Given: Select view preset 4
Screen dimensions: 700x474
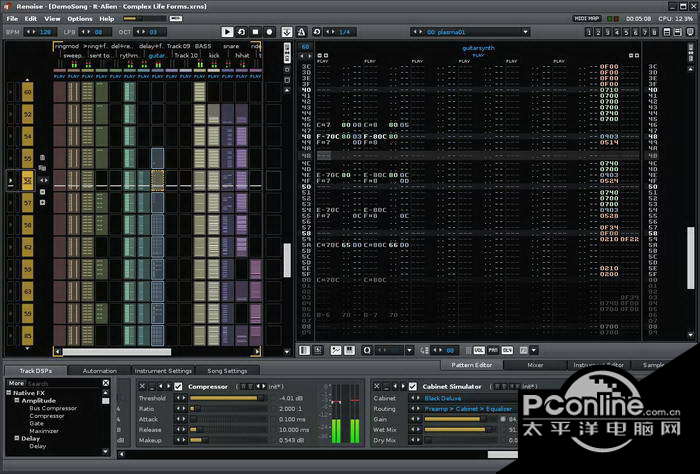Looking at the screenshot, I should pyautogui.click(x=617, y=32).
